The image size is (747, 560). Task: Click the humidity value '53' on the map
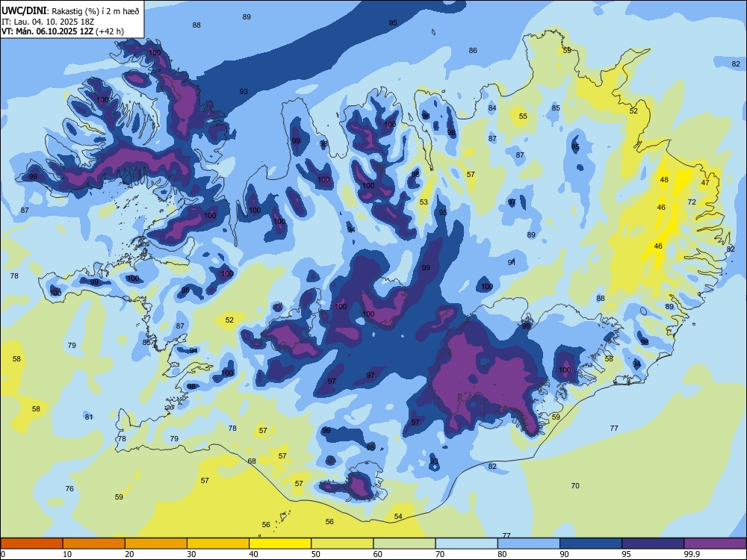coord(424,202)
